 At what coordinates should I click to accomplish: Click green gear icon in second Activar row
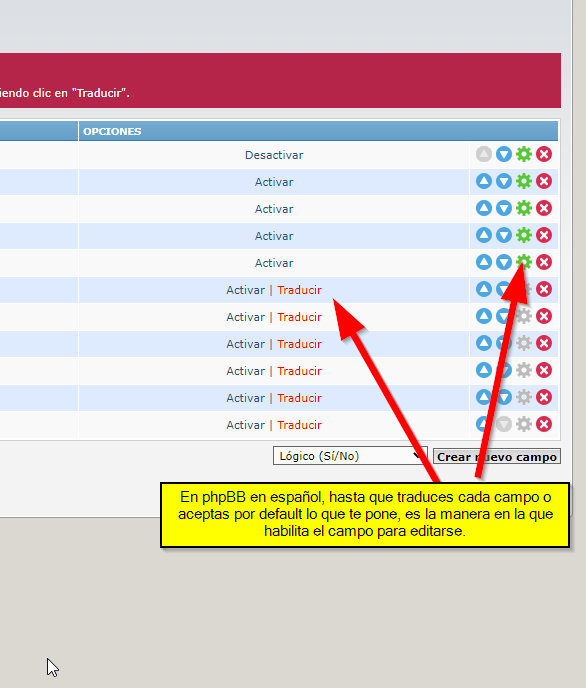pyautogui.click(x=524, y=208)
